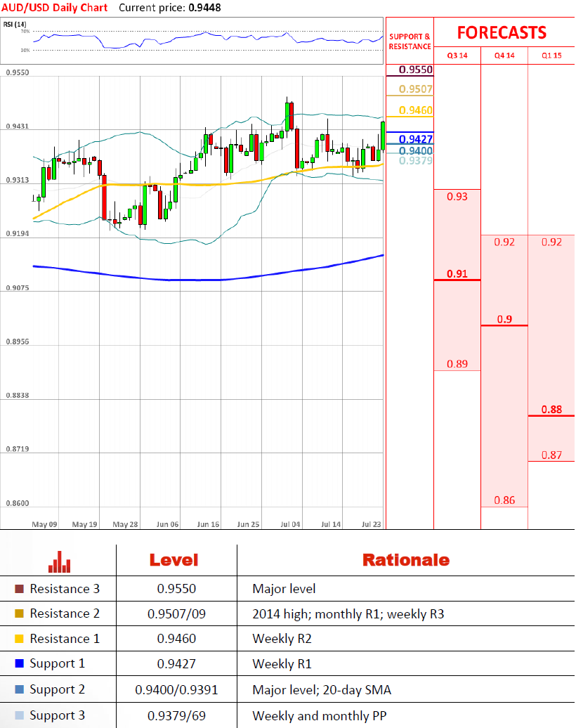Click the Jun 16 date axis label
The width and height of the screenshot is (576, 728).
point(208,524)
